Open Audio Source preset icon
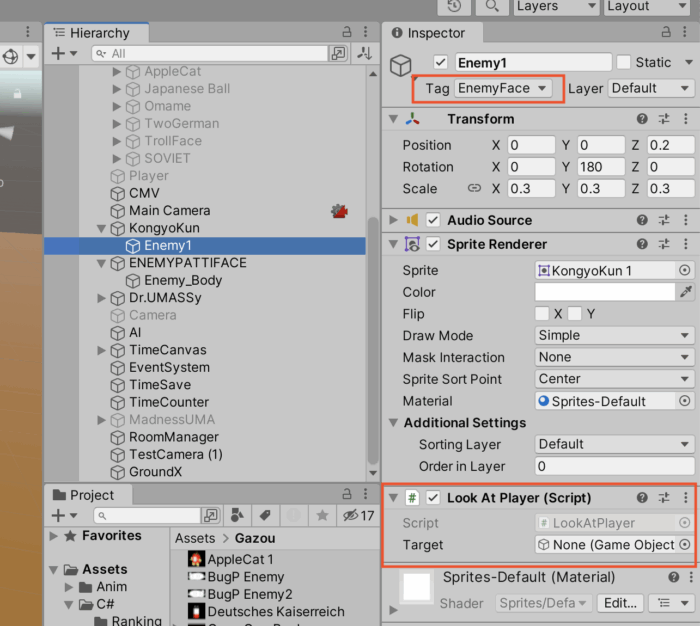700x626 pixels. point(664,220)
